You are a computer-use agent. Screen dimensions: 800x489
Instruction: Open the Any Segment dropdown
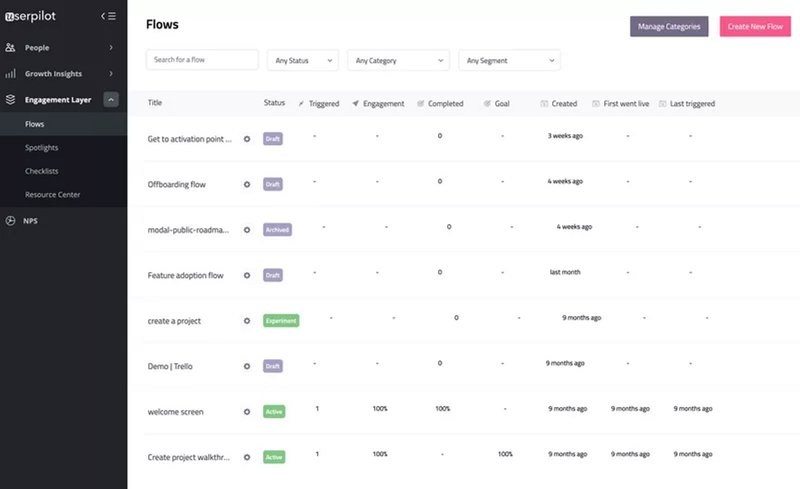pos(509,61)
